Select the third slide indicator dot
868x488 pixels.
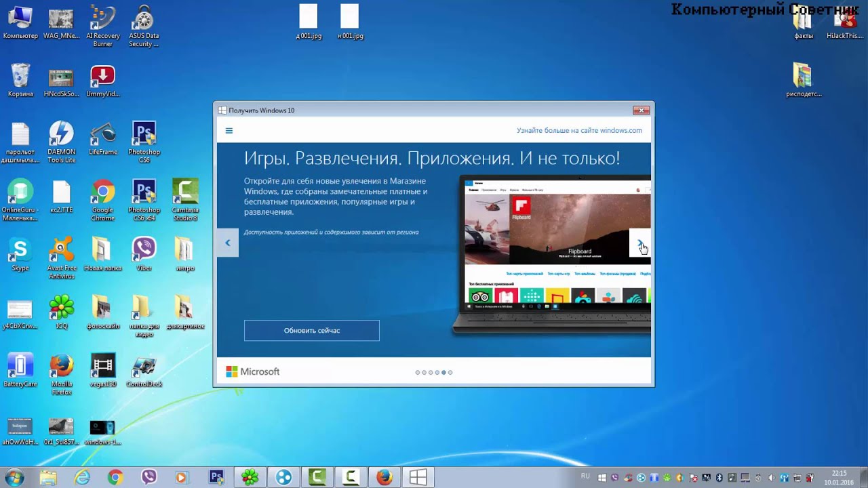431,372
